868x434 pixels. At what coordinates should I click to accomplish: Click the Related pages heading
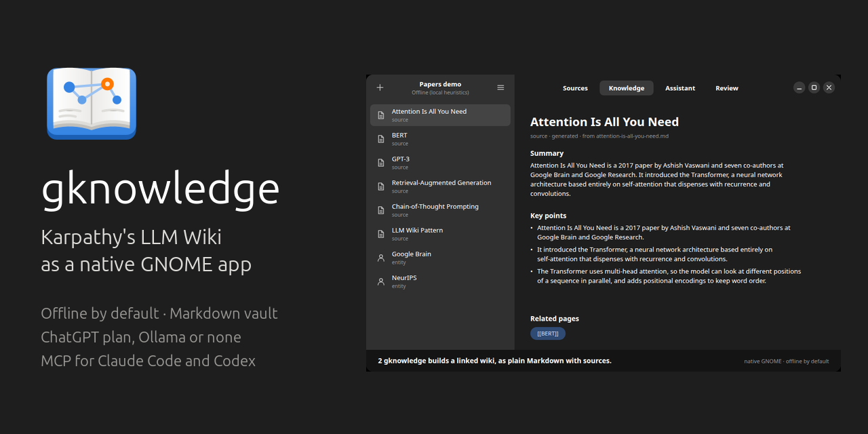coord(555,319)
